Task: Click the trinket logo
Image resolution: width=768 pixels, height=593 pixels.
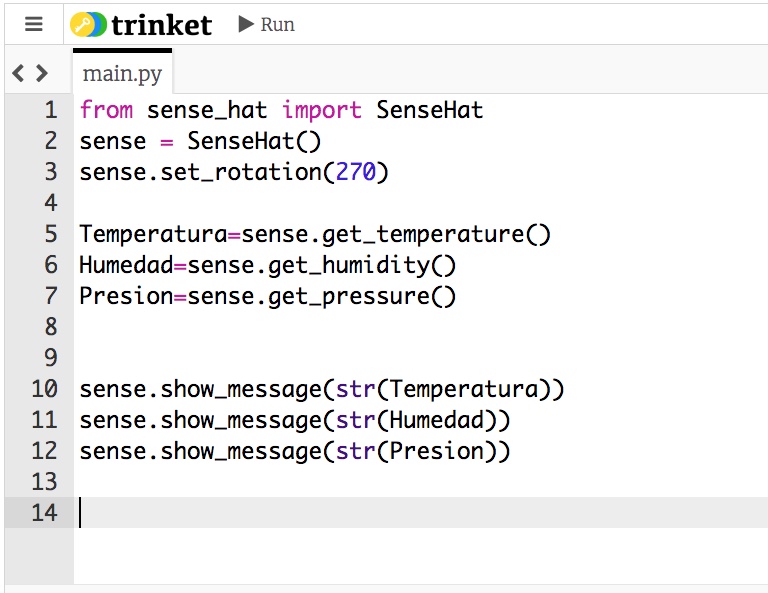Action: coord(141,24)
